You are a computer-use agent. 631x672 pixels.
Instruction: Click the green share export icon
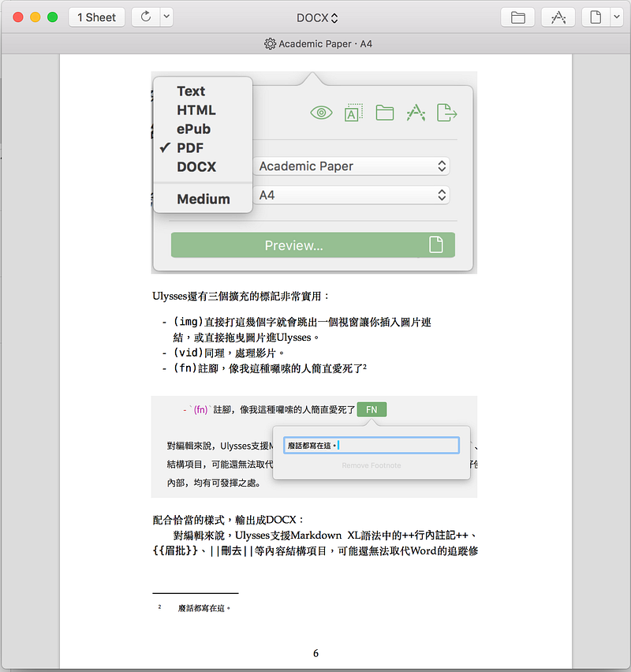[x=446, y=113]
